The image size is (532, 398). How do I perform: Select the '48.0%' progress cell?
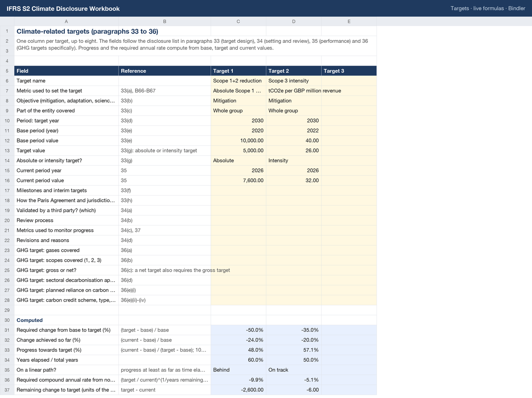click(x=238, y=350)
